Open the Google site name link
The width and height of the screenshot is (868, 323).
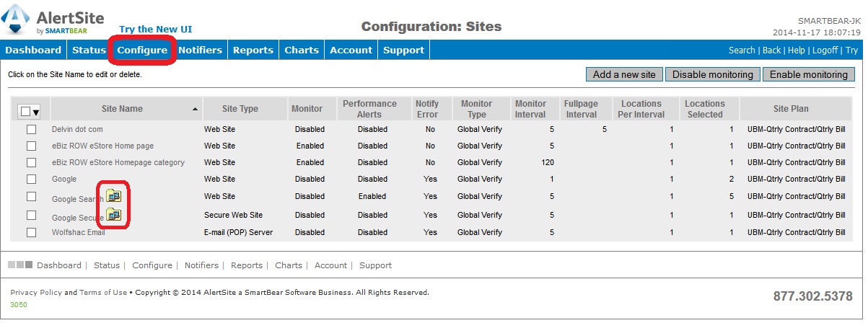click(64, 179)
